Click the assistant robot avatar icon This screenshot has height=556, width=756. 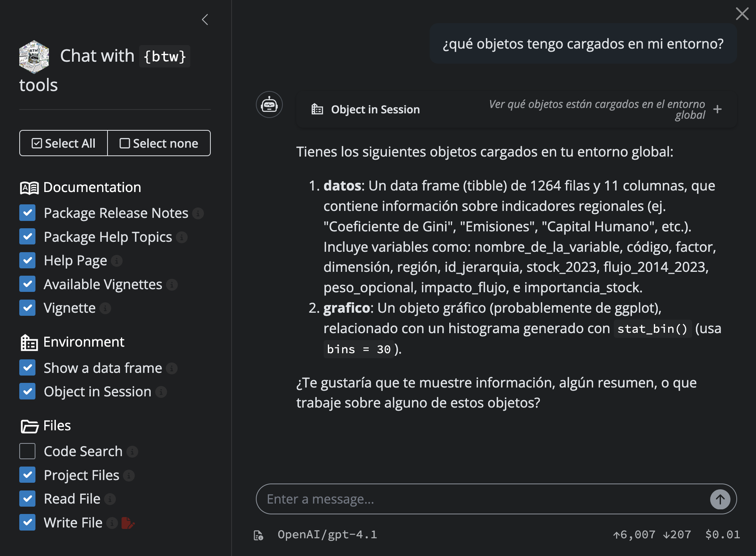[x=269, y=104]
